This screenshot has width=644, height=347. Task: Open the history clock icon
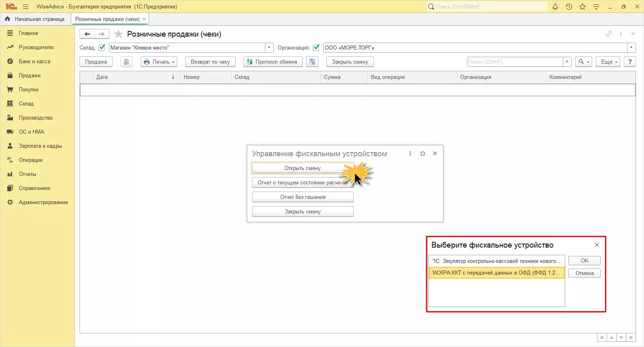[569, 6]
